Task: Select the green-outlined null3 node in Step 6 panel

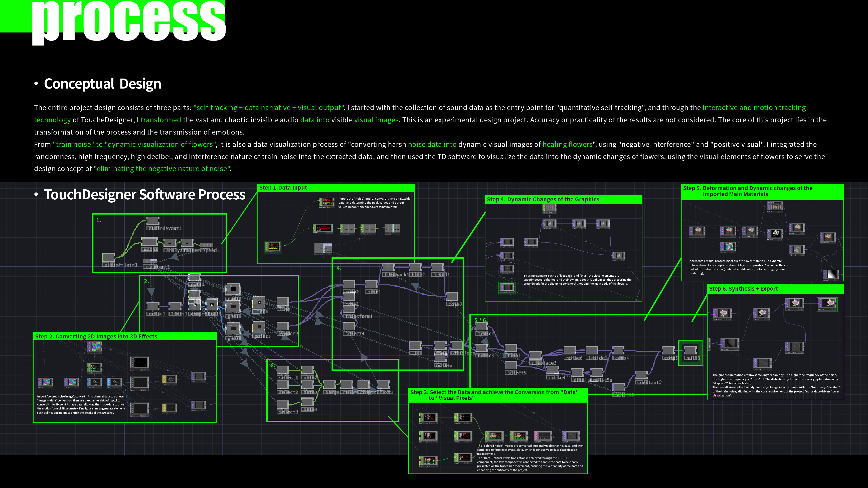Action: 827,304
